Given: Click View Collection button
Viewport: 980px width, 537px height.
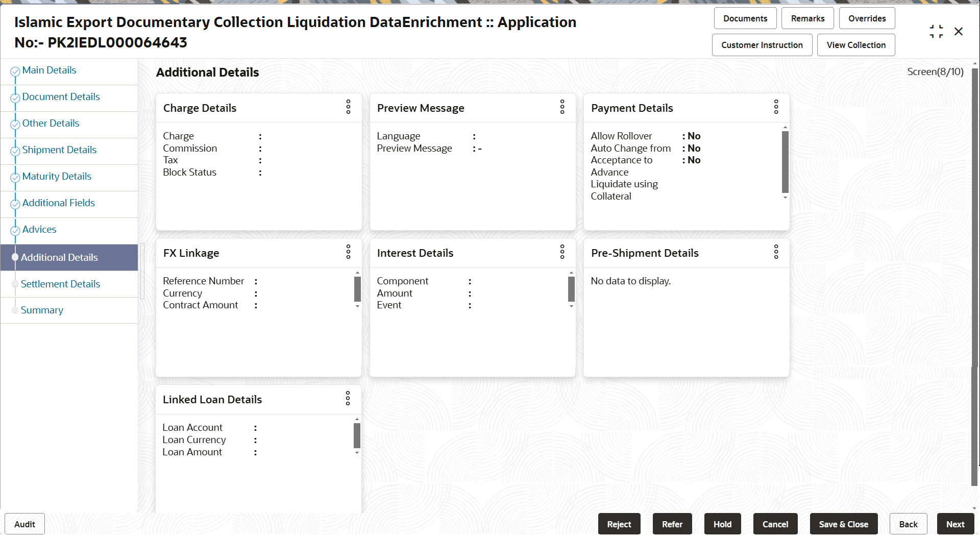Looking at the screenshot, I should 856,45.
